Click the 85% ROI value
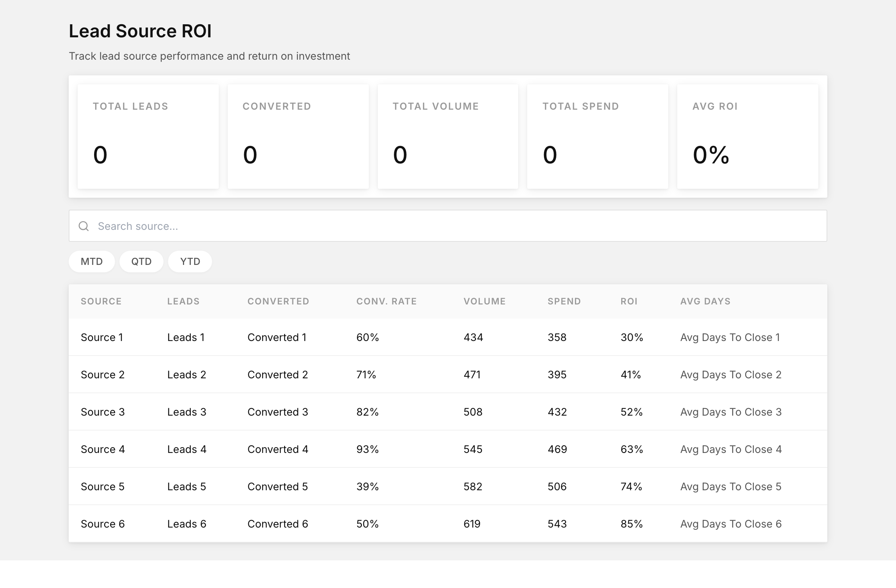The height and width of the screenshot is (588, 896). pyautogui.click(x=632, y=524)
